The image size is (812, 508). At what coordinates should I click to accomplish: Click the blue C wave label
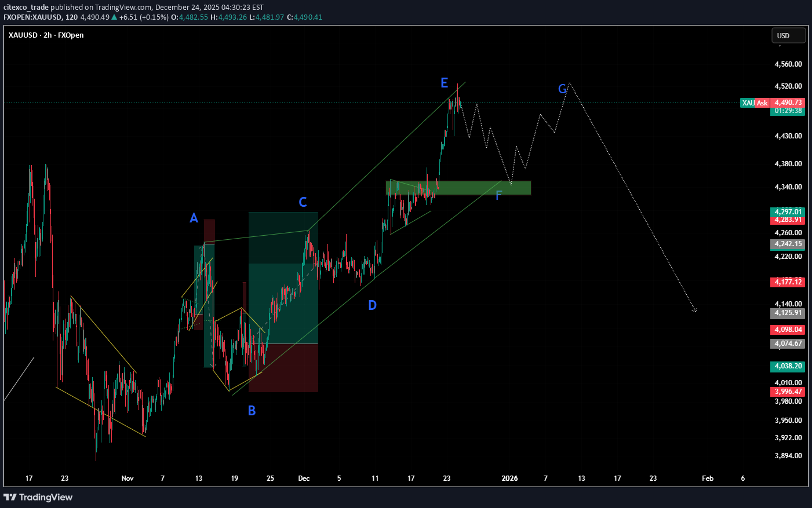303,202
